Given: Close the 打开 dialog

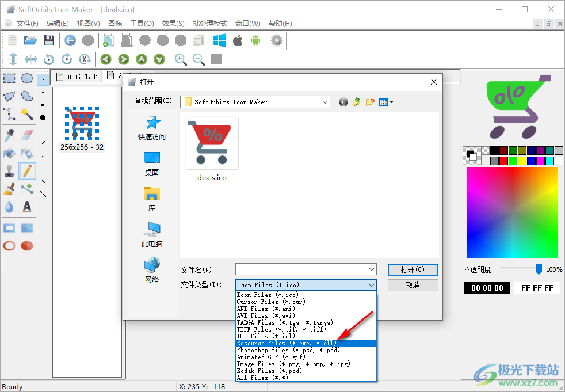Looking at the screenshot, I should [x=434, y=82].
